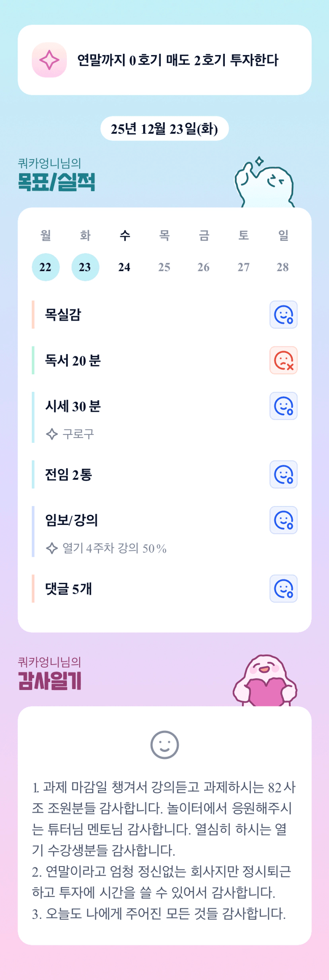
Task: Click the gray smiley face in 감사일기 card
Action: [164, 745]
